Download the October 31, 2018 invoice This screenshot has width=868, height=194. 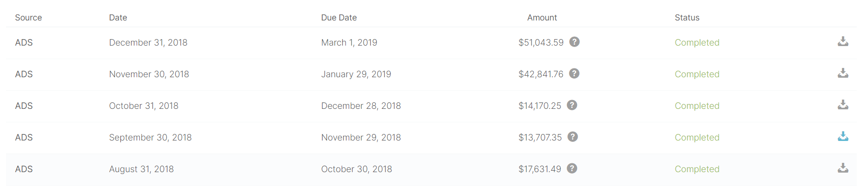click(843, 105)
